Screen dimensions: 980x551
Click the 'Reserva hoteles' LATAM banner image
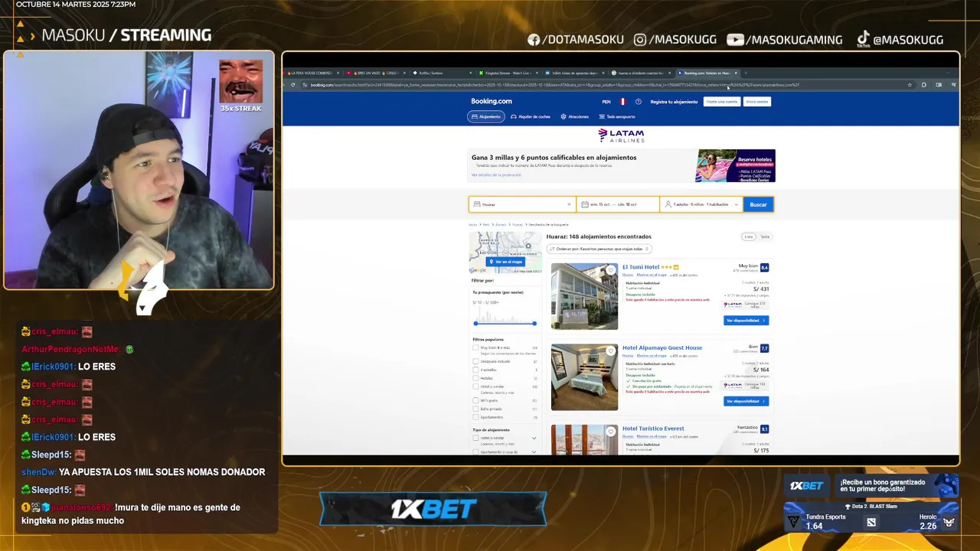pos(735,166)
